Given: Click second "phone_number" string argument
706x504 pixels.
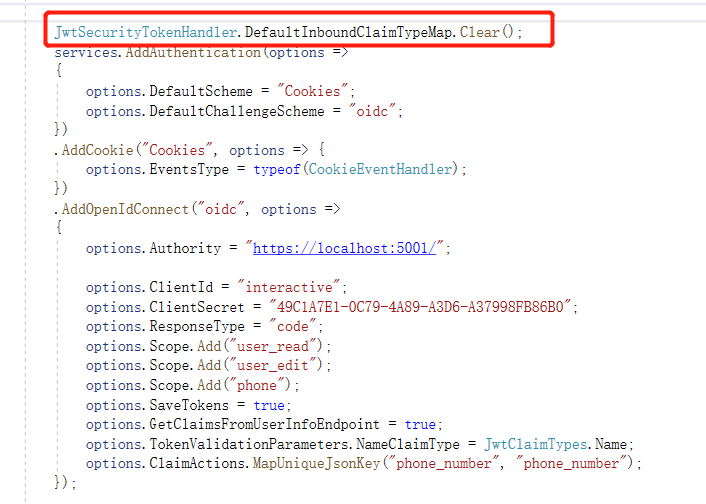Looking at the screenshot, I should pos(571,463).
